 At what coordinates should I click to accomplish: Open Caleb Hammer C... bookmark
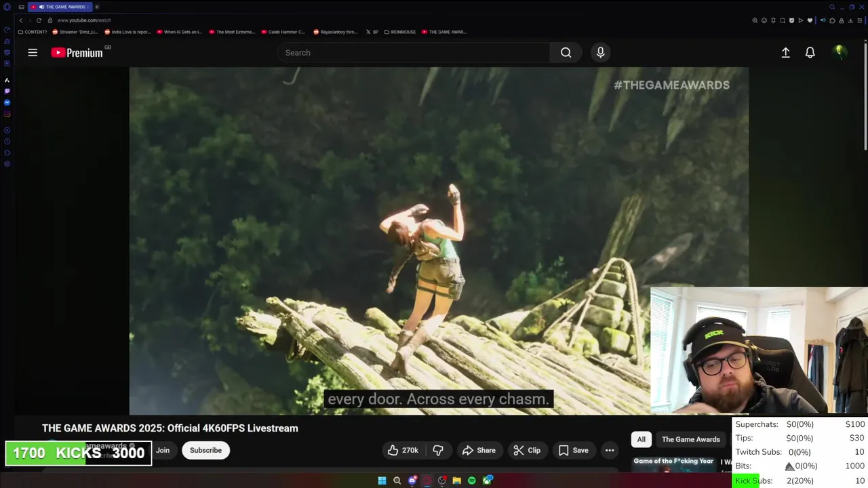tap(283, 32)
